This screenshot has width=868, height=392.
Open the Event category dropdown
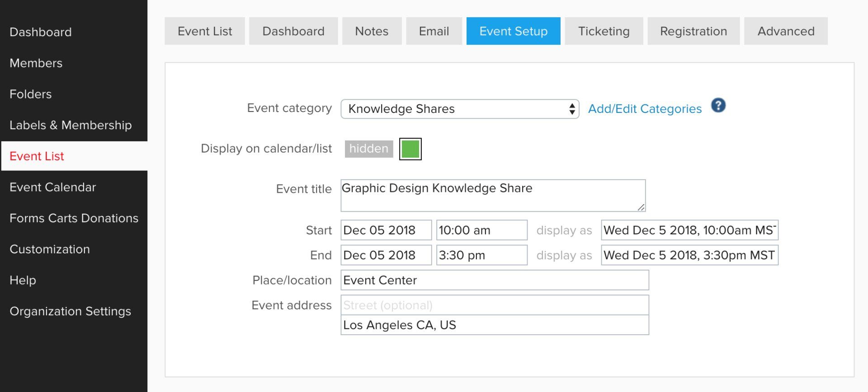(x=460, y=109)
